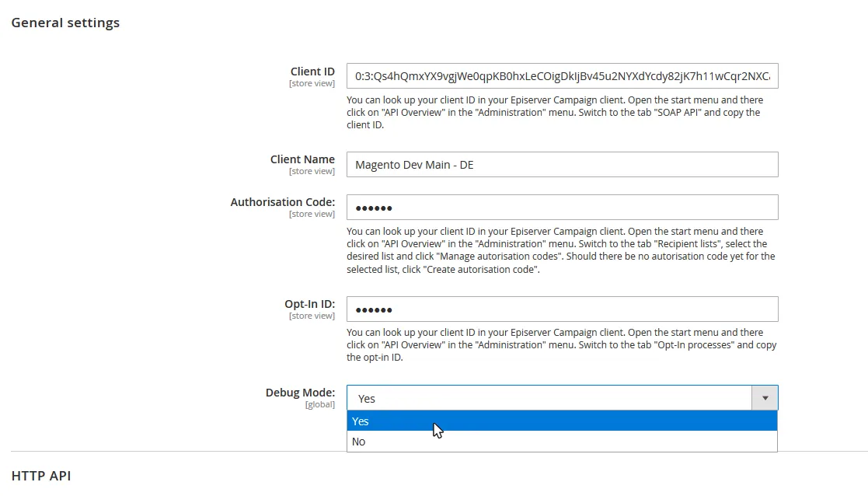Viewport: 868px width, 496px height.
Task: Click the Client Name input field
Action: [563, 164]
